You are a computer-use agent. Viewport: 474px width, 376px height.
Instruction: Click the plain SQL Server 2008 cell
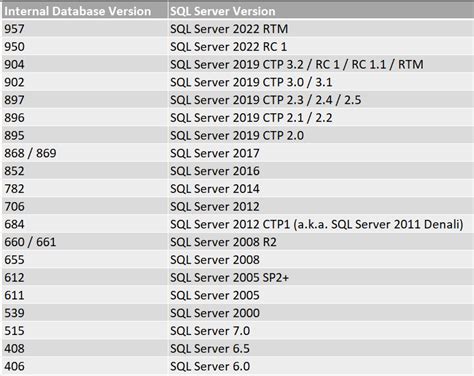[321, 260]
